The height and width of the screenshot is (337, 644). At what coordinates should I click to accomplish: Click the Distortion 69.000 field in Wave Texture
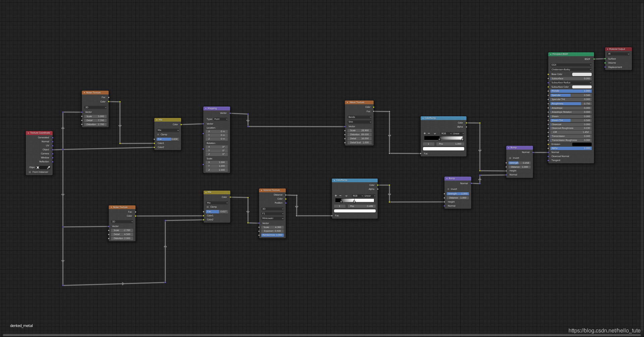(x=359, y=135)
